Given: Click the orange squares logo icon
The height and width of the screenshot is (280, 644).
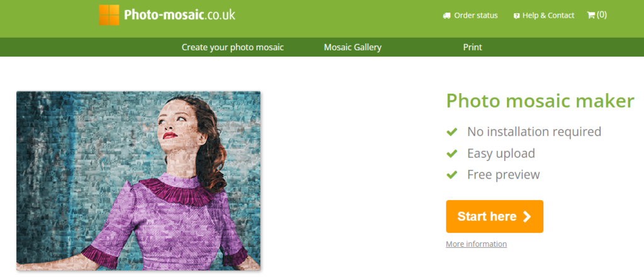Looking at the screenshot, I should (109, 15).
